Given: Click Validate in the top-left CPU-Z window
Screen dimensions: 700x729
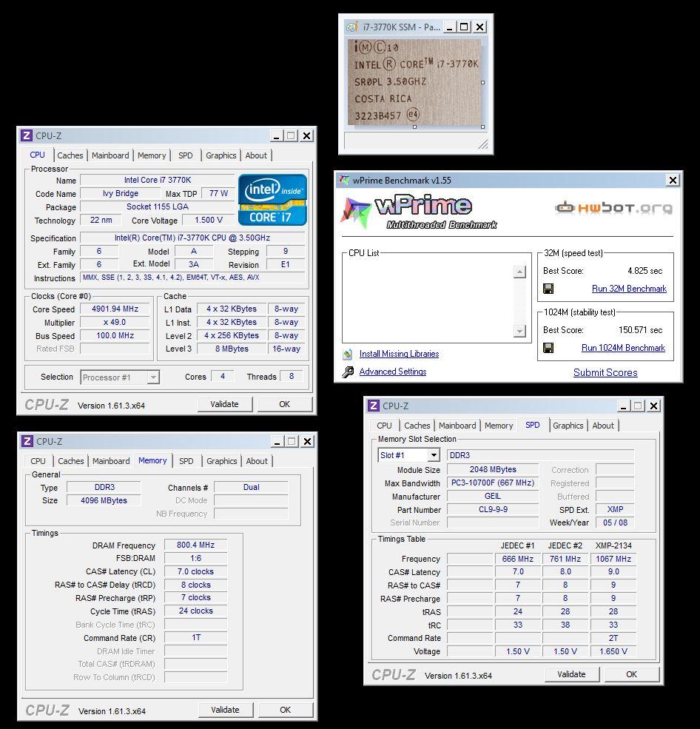Looking at the screenshot, I should click(224, 404).
